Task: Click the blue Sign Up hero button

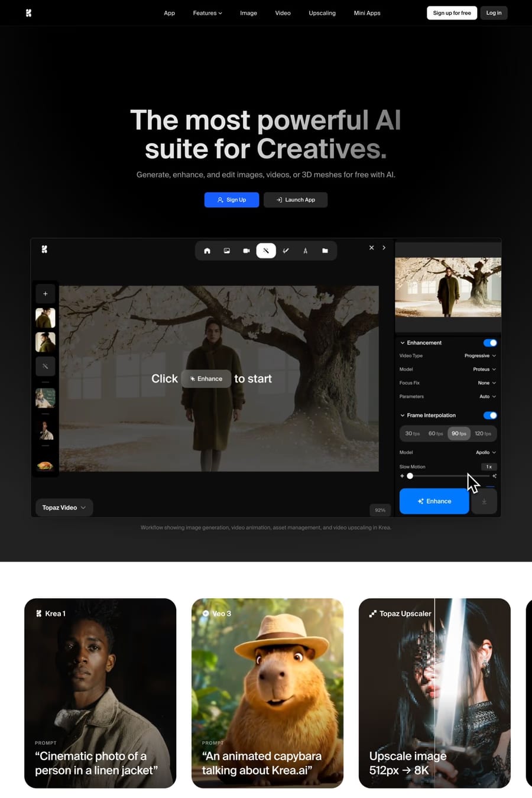Action: [232, 200]
